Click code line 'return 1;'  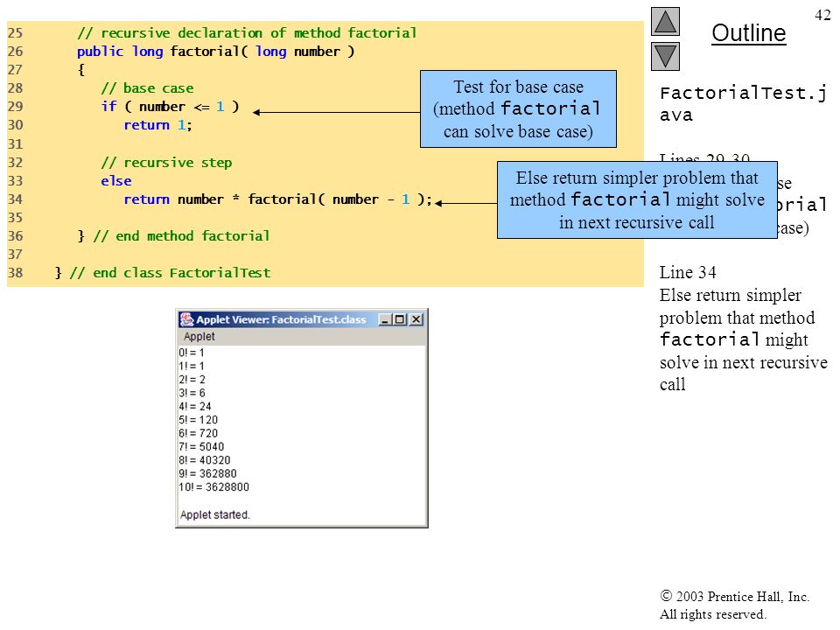[158, 125]
